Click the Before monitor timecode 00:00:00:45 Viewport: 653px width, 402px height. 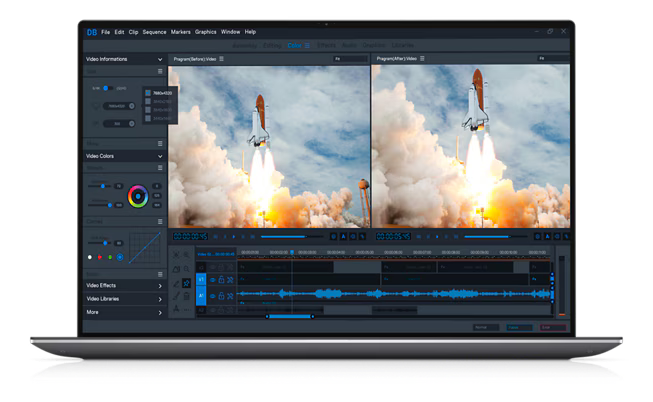190,237
